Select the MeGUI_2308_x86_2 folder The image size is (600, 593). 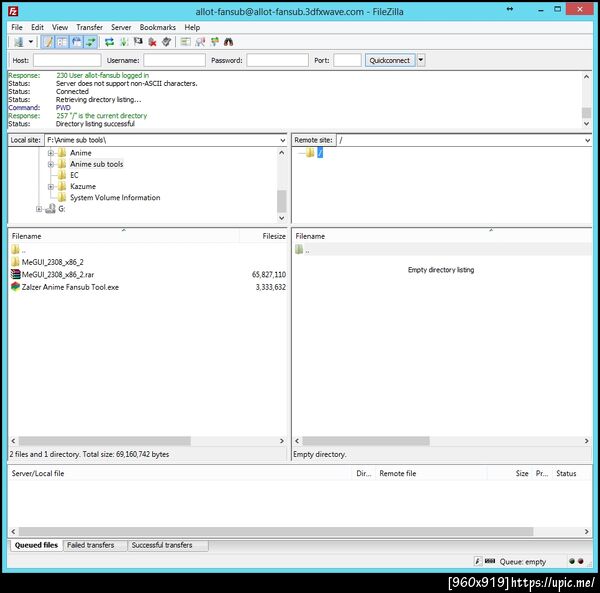click(52, 262)
